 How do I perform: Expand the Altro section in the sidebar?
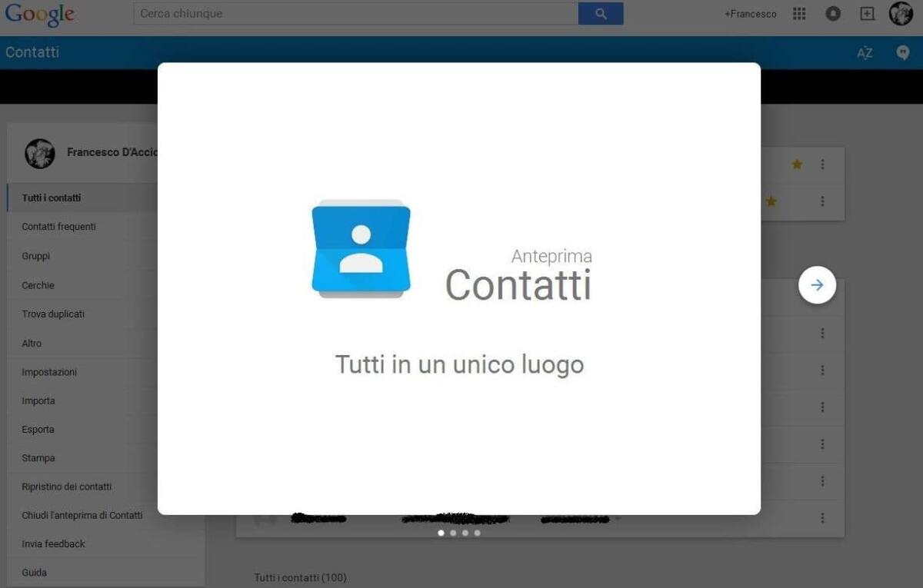click(x=32, y=343)
